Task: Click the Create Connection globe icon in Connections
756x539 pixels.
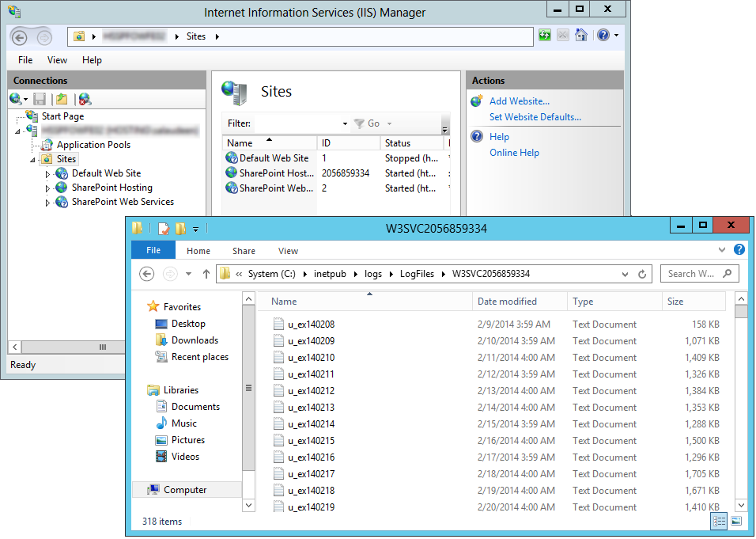Action: (x=16, y=99)
